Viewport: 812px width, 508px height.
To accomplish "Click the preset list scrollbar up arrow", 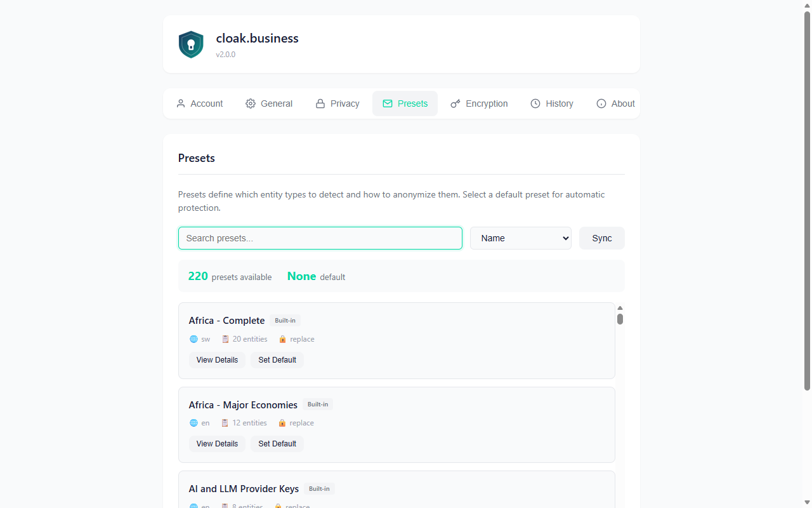I will 620,308.
